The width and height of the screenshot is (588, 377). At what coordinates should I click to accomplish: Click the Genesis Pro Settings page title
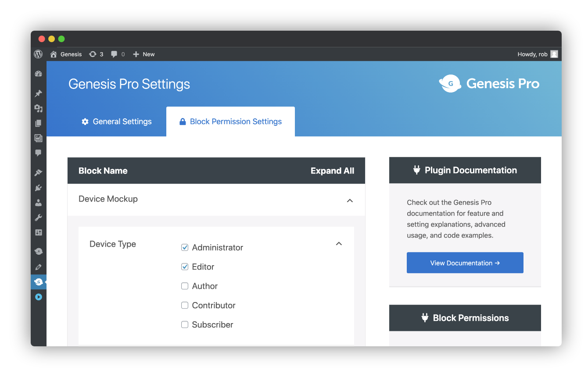129,84
